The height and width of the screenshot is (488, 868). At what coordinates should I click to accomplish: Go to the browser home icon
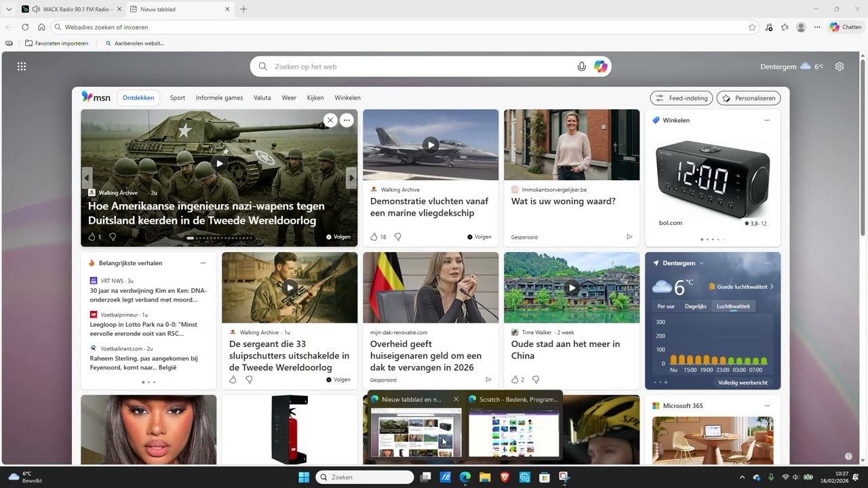pyautogui.click(x=41, y=27)
